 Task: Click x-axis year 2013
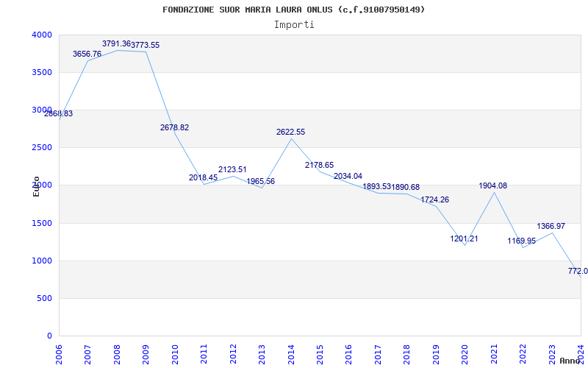pos(262,355)
